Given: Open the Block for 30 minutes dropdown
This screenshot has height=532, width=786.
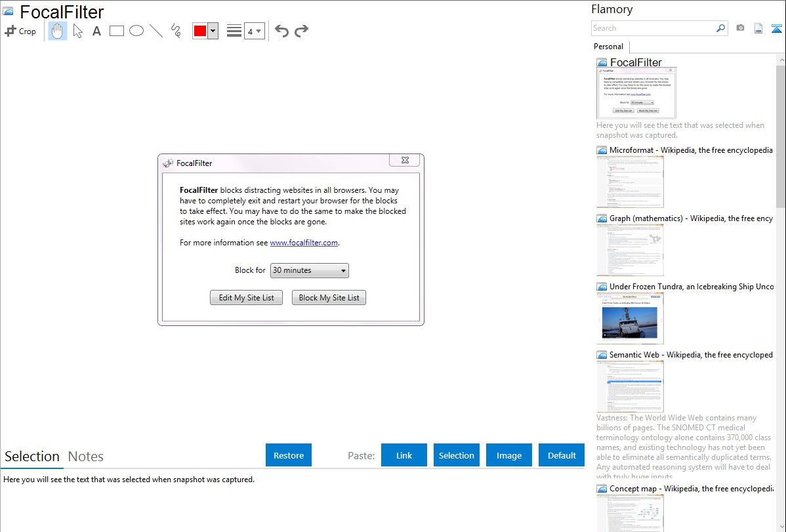Looking at the screenshot, I should point(309,270).
